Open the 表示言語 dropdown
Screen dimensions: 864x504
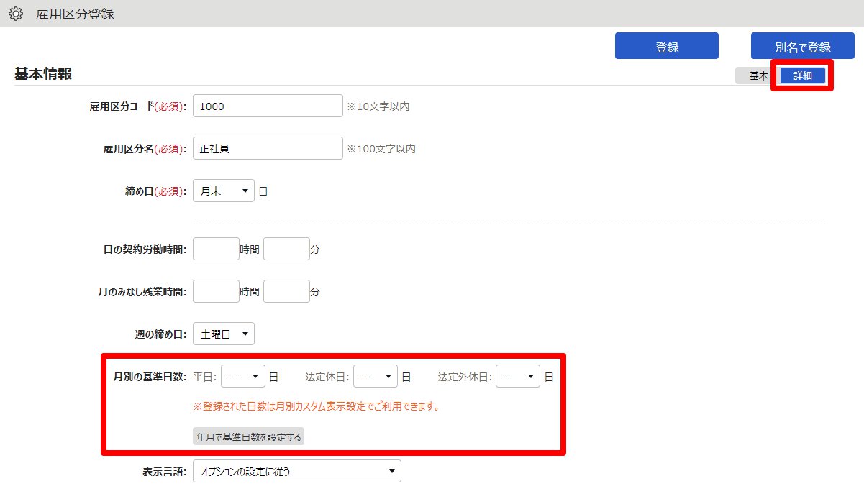(297, 471)
